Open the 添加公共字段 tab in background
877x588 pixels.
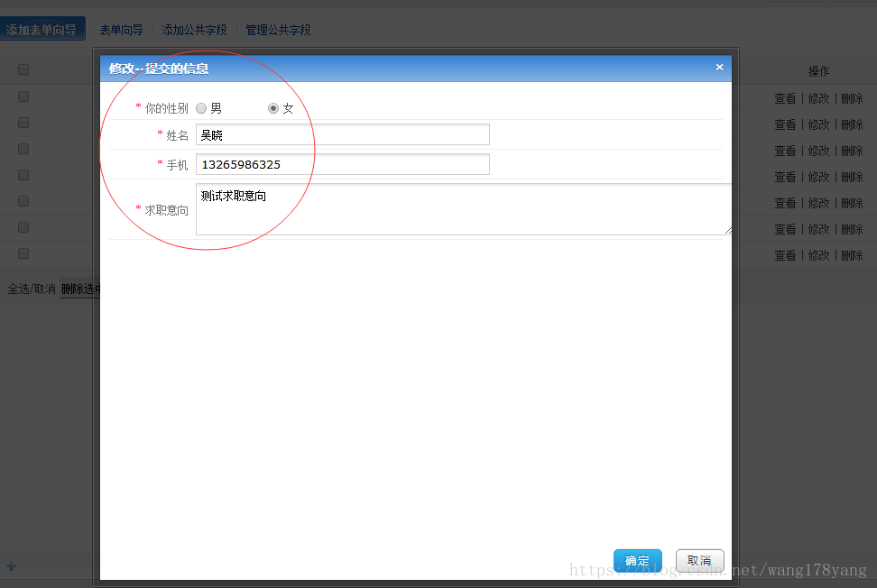click(194, 30)
